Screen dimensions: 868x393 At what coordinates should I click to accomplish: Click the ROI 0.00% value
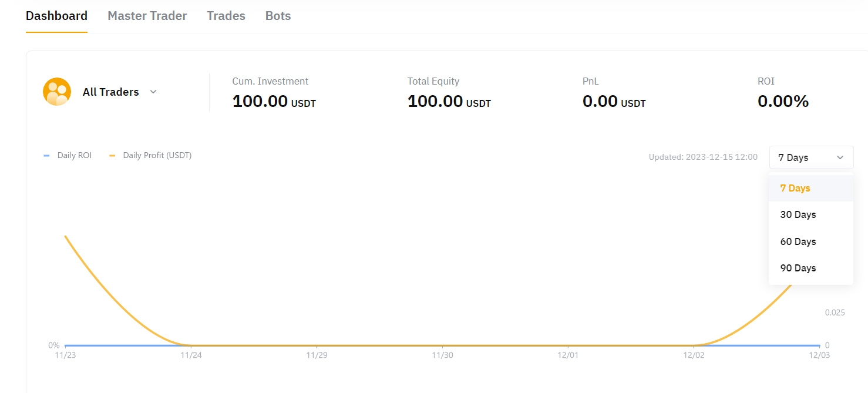783,102
